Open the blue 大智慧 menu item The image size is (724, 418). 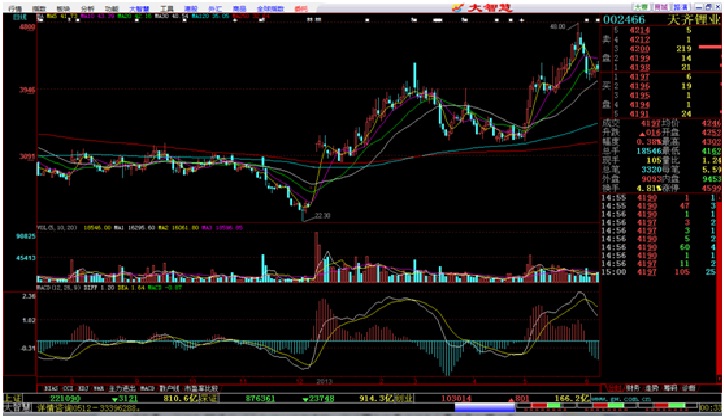139,8
